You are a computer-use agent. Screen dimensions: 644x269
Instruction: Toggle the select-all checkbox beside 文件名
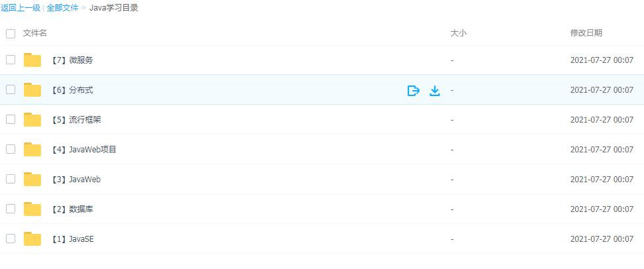pyautogui.click(x=11, y=34)
